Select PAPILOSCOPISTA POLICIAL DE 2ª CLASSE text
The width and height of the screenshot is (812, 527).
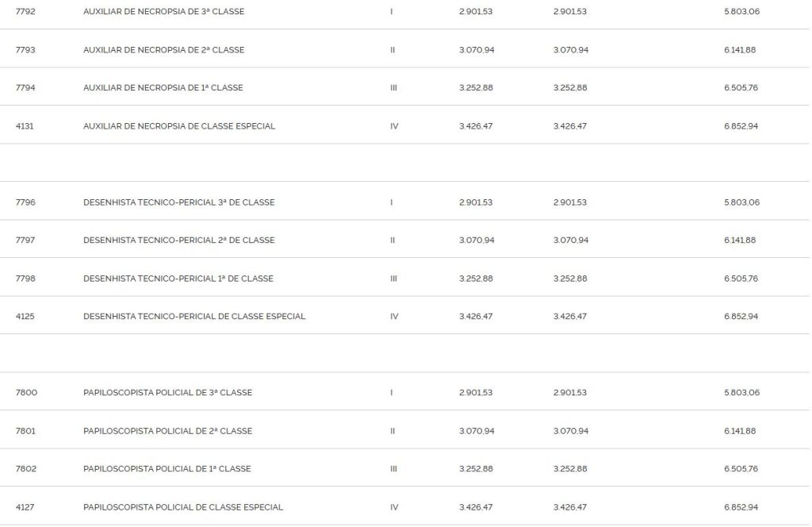[167, 431]
